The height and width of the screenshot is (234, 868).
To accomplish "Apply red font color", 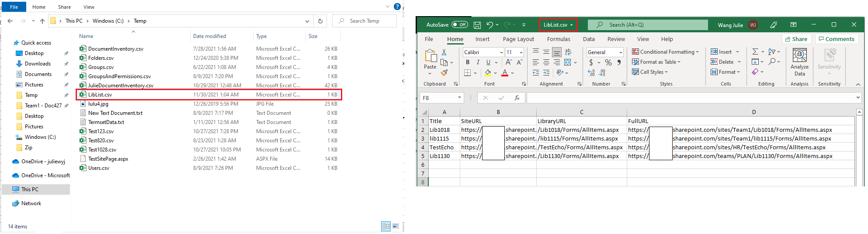I will point(505,73).
